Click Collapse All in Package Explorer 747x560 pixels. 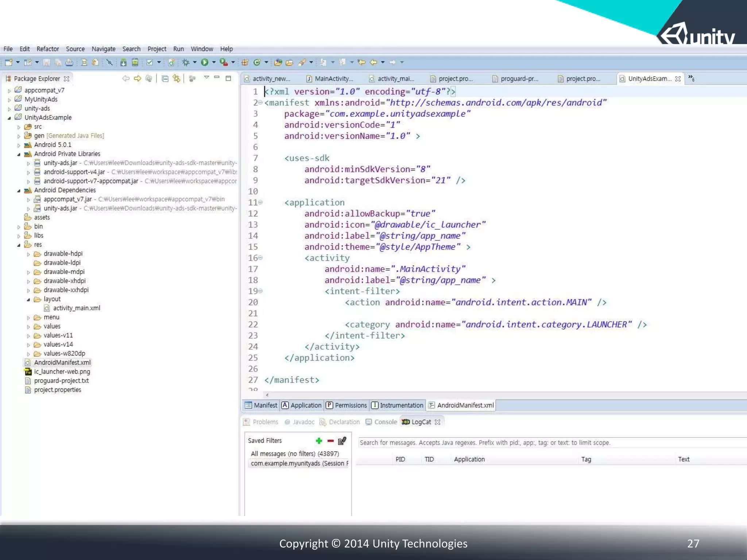click(165, 78)
